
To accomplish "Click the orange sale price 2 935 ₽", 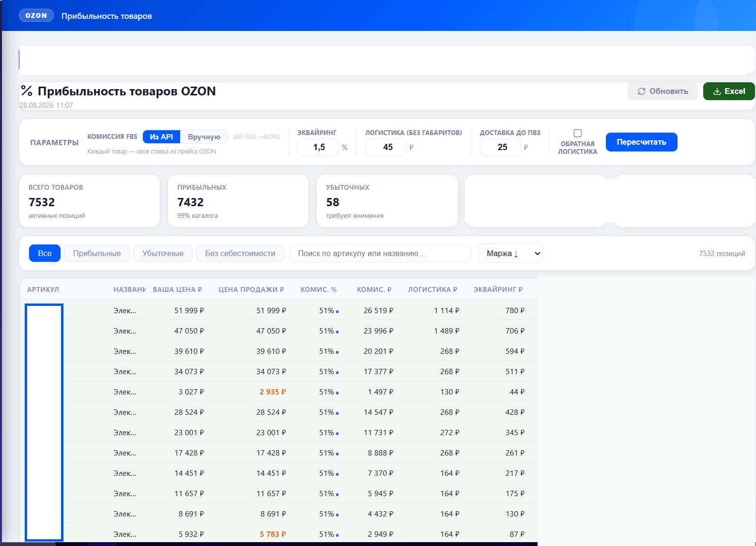I will [273, 392].
